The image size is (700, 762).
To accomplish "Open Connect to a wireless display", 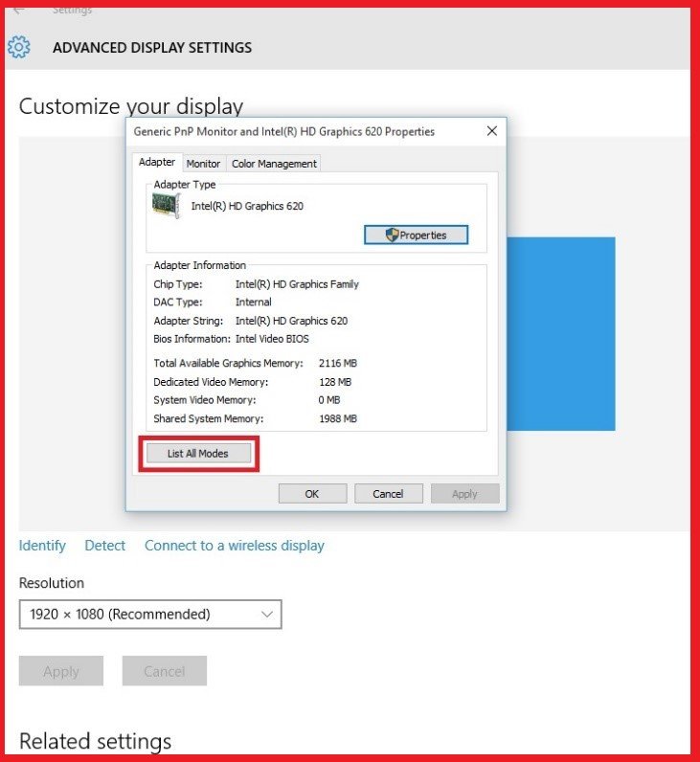I will tap(235, 546).
